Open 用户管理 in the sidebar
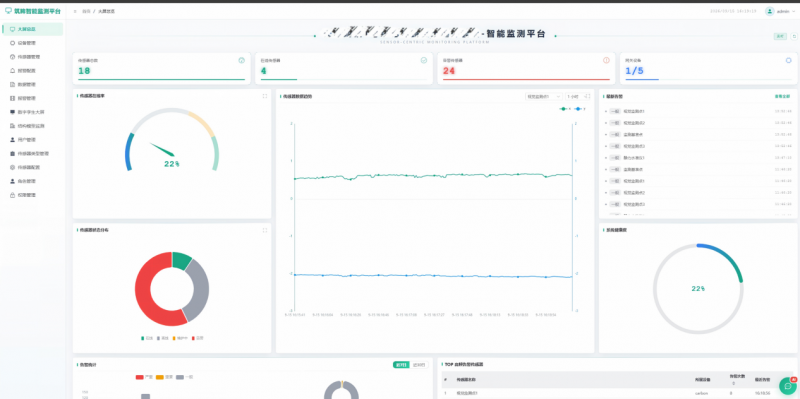The height and width of the screenshot is (399, 800). tap(33, 139)
